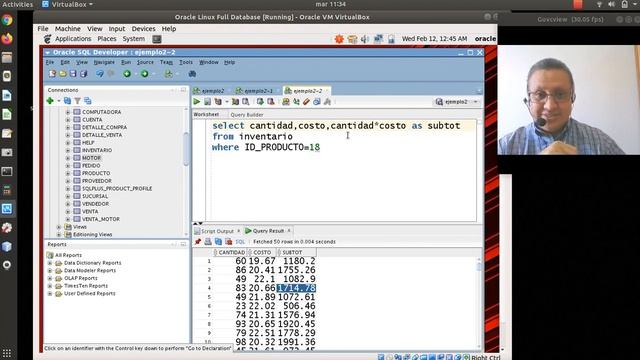Click the refresh icon in Query Result toolbar
This screenshot has width=640, height=360.
[x=218, y=242]
